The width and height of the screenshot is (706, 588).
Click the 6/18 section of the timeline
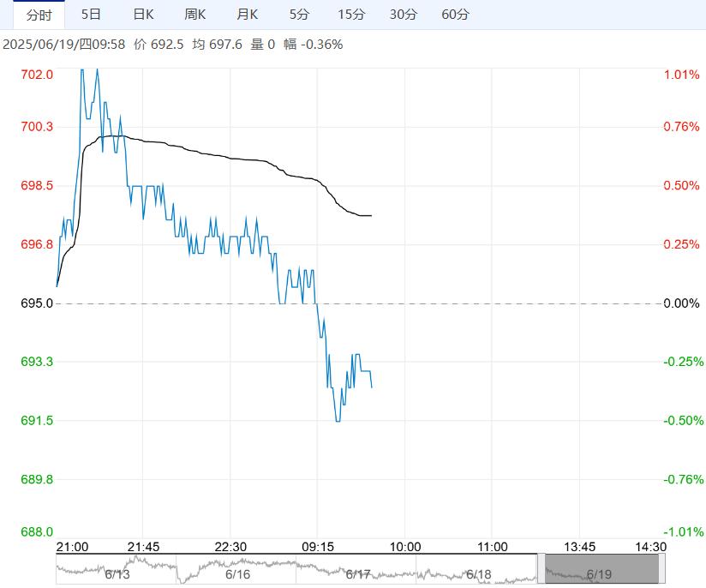click(478, 573)
